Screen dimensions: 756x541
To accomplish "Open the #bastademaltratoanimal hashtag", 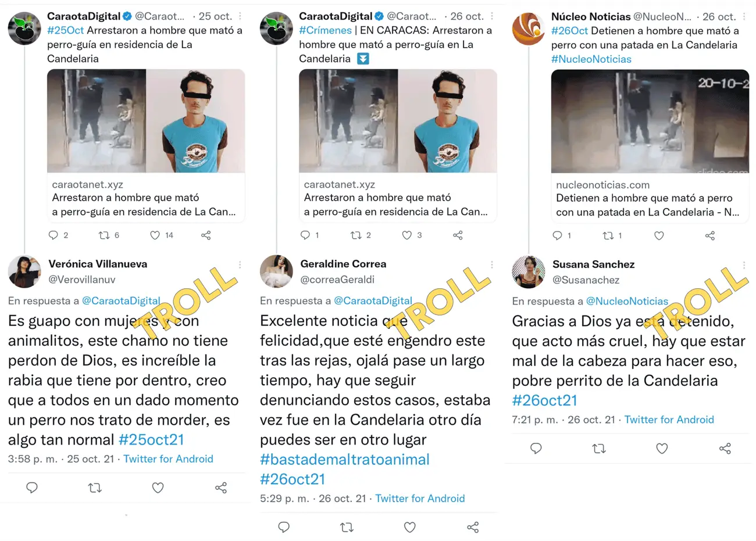I will [345, 460].
